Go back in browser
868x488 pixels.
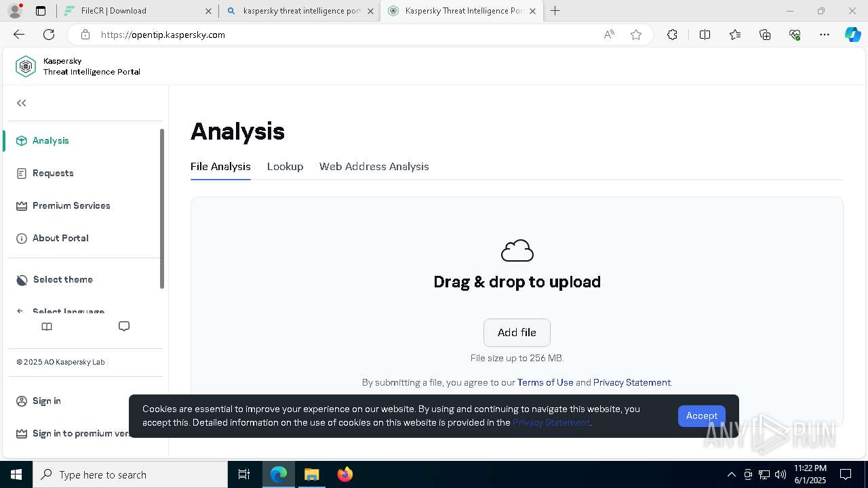(19, 35)
